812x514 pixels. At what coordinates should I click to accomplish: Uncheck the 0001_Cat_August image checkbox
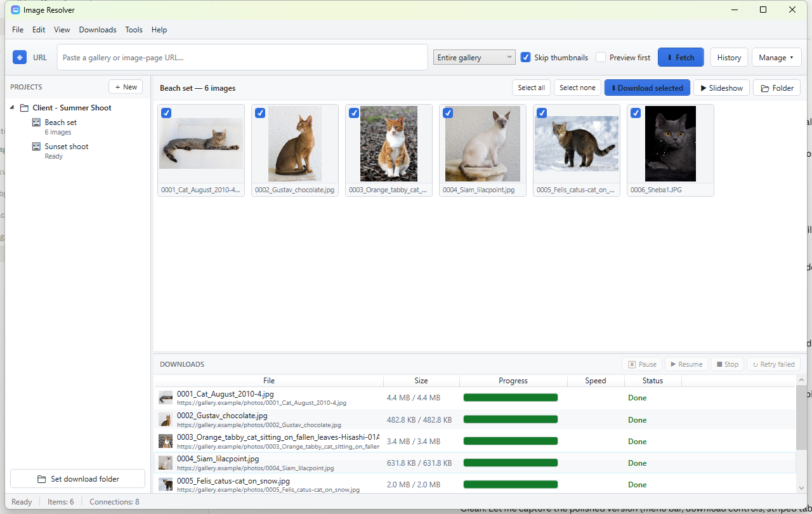[166, 113]
